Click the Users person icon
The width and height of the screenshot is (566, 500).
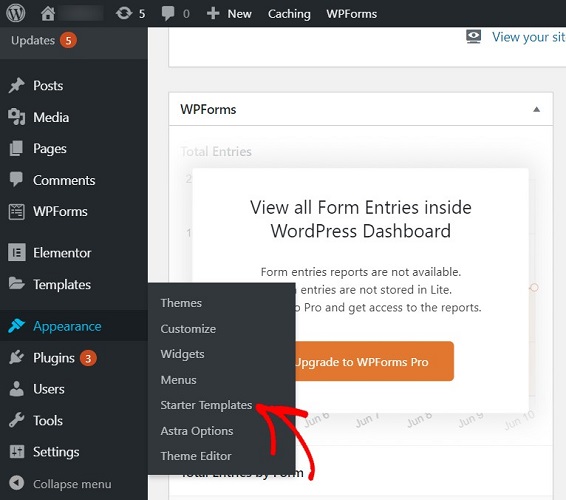coord(17,389)
